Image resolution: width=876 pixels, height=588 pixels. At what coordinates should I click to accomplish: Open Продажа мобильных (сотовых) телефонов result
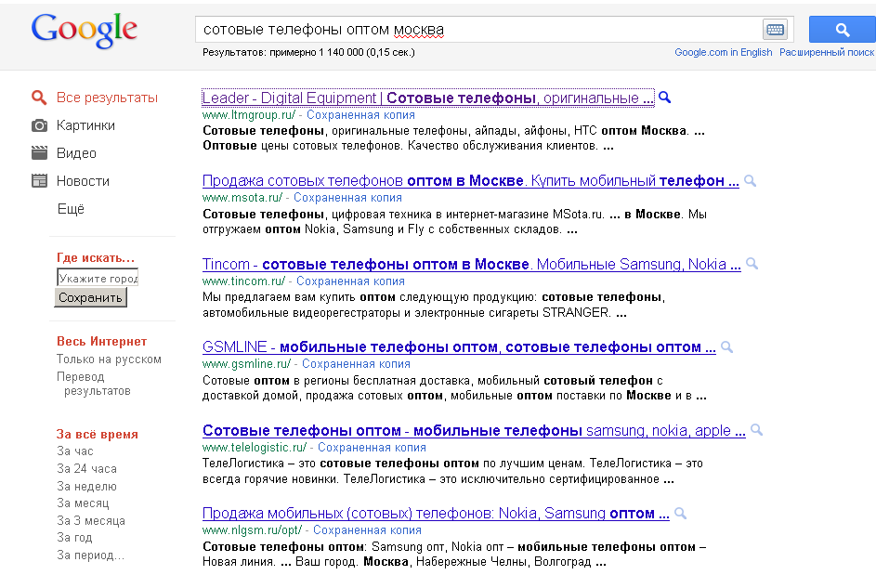pyautogui.click(x=436, y=513)
